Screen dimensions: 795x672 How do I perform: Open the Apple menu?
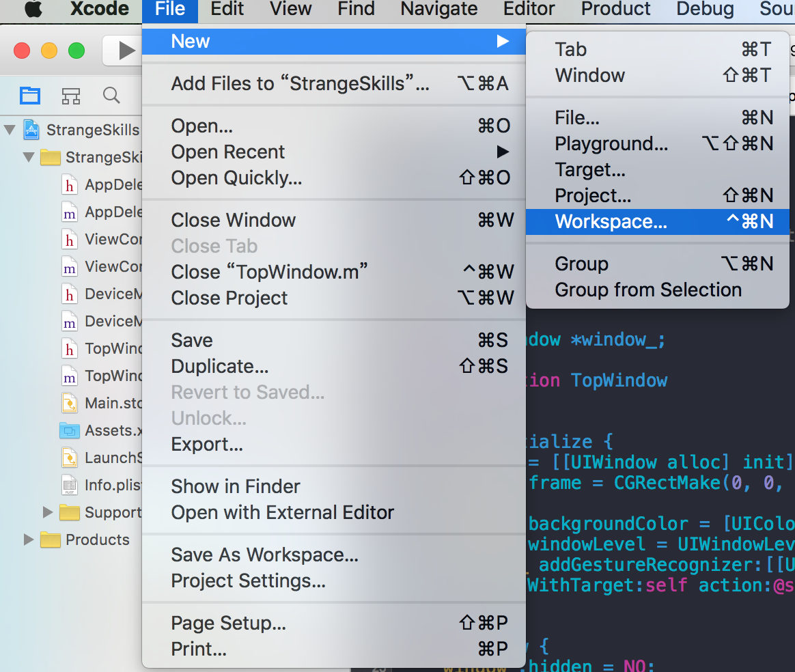coord(33,9)
